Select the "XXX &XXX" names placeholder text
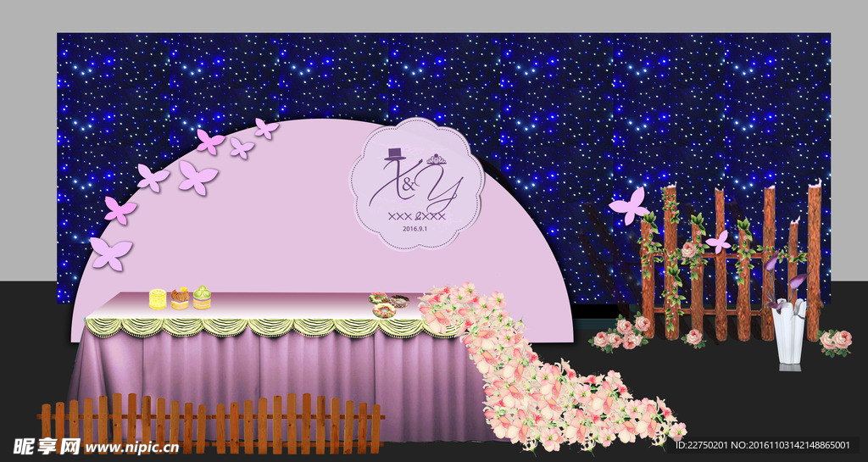Screen dimensions: 868x462 coord(417,216)
